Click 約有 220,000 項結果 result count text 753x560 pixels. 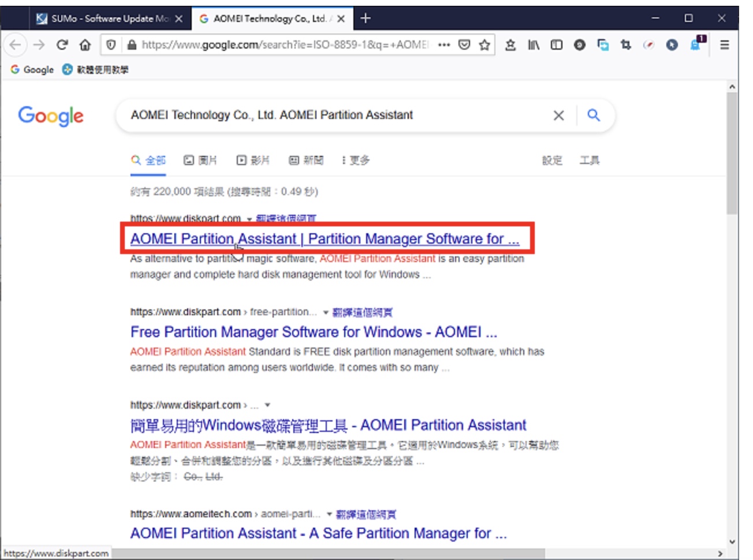[224, 192]
